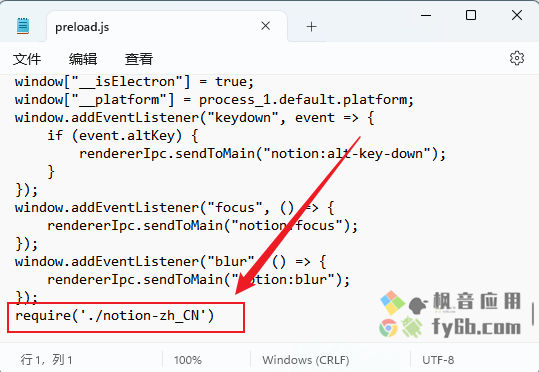Click vertical scrollbar thumb at right edge
Viewport: 539px width, 372px height.
point(533,314)
